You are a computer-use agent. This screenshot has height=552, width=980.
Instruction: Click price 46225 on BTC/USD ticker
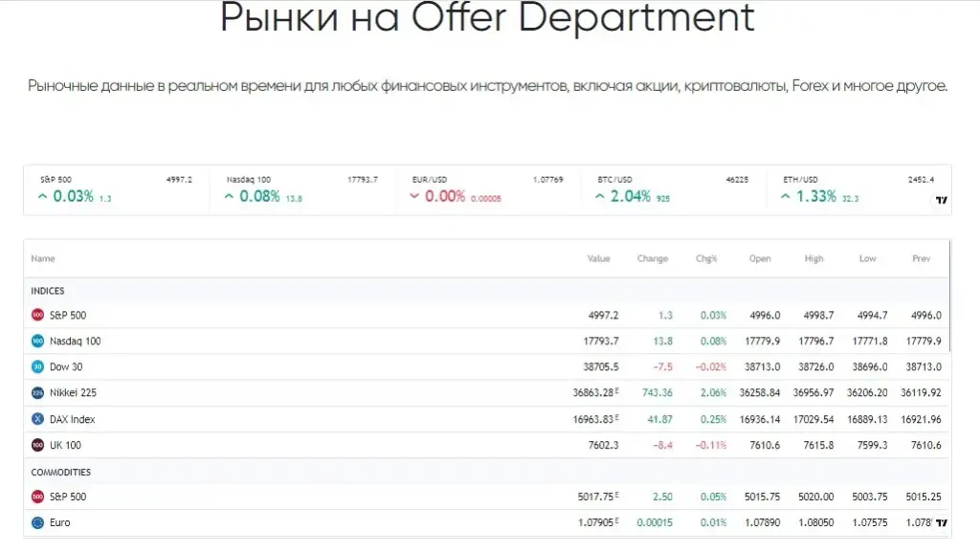click(x=737, y=179)
